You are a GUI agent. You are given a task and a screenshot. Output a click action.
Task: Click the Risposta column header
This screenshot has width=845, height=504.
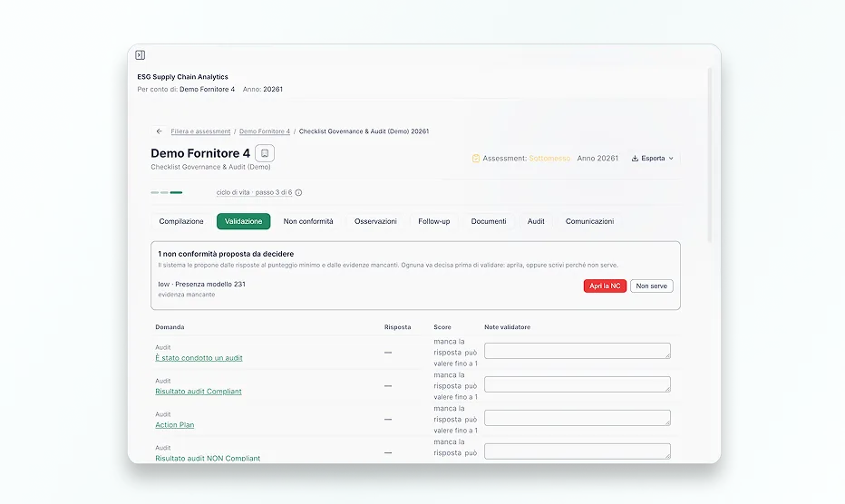point(398,327)
